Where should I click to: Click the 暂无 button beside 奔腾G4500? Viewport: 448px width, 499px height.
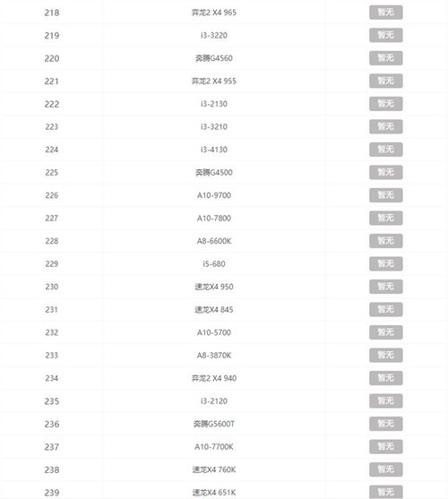[x=385, y=172]
